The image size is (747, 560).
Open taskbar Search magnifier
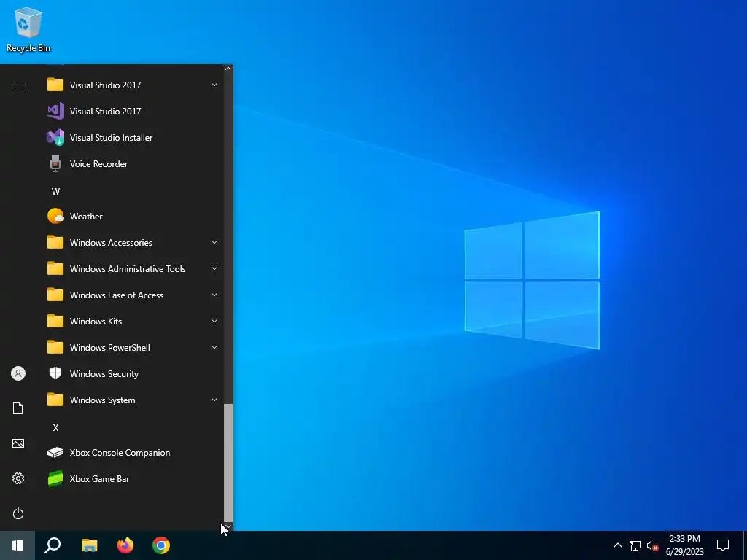(53, 545)
